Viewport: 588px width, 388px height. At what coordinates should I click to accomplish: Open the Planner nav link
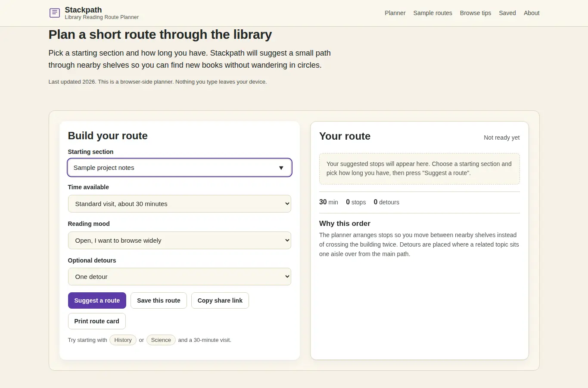point(395,13)
